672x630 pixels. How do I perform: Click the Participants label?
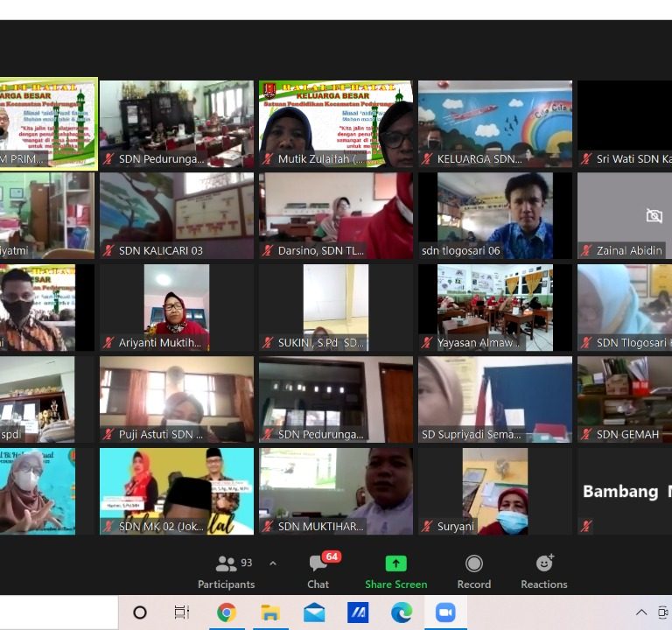(x=227, y=584)
